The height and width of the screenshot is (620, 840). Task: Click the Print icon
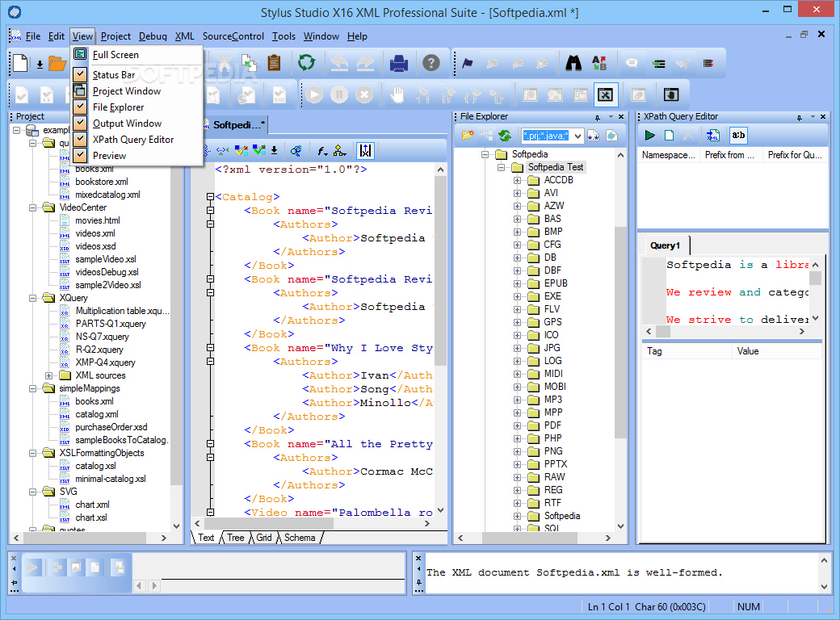point(398,63)
